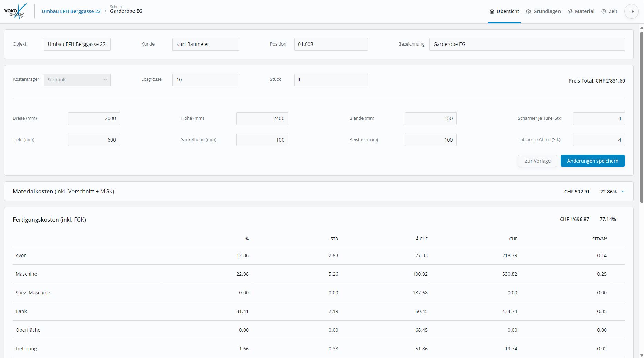The height and width of the screenshot is (358, 644).
Task: Click the layers icon beside Material
Action: pos(570,11)
